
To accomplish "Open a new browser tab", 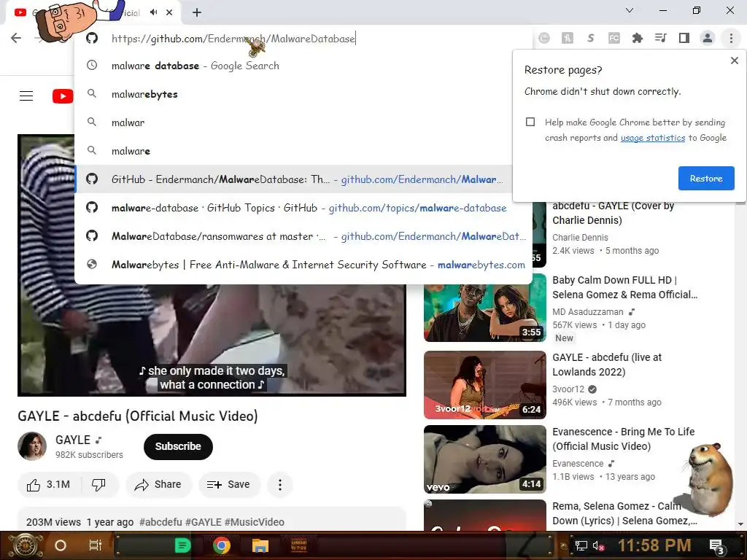I will pos(197,12).
